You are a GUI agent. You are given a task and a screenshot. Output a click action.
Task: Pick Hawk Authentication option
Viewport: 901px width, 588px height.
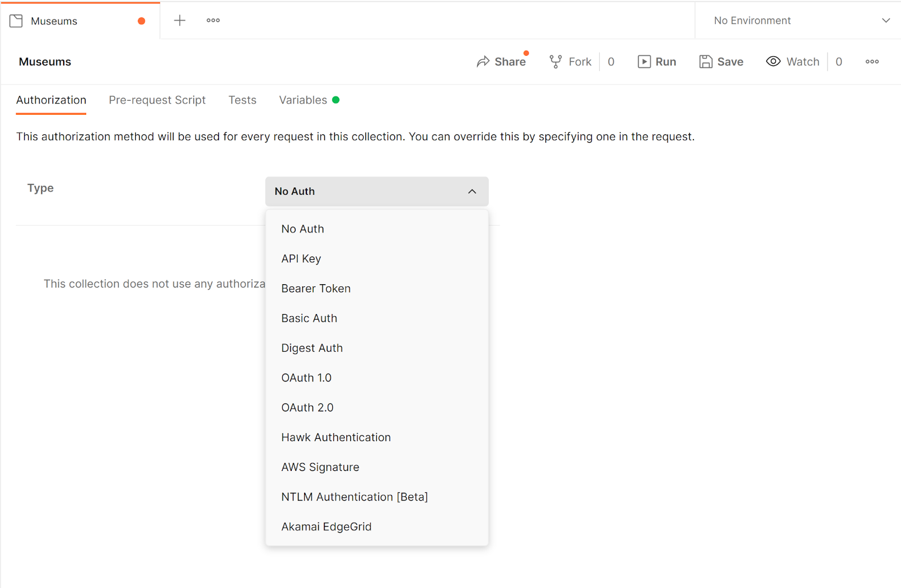(336, 437)
